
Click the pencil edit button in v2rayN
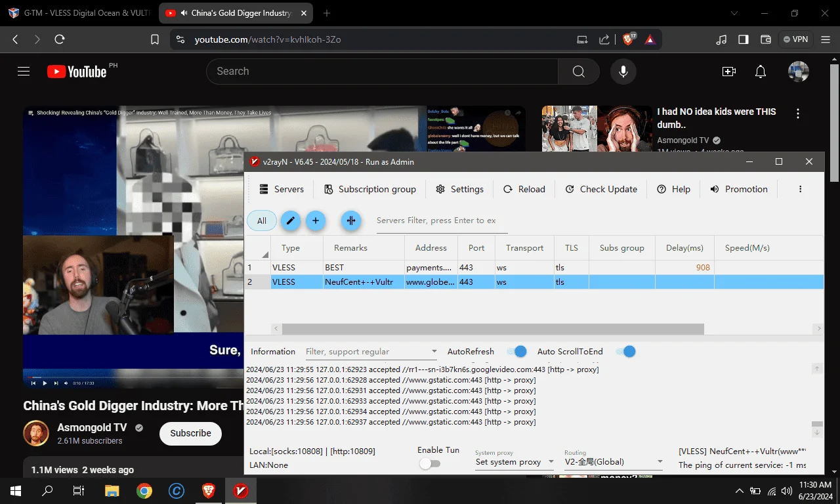[x=291, y=220]
